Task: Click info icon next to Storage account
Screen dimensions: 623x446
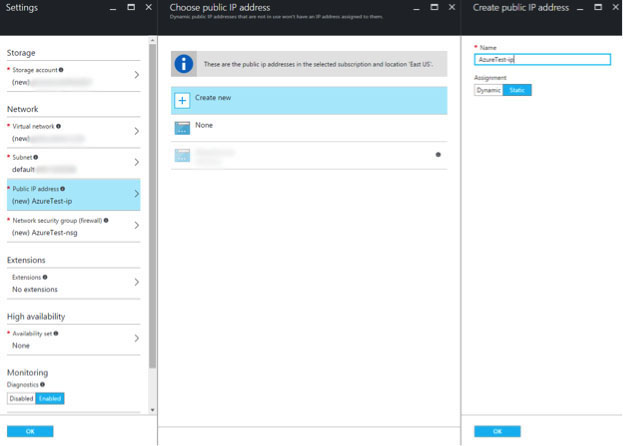Action: 61,70
